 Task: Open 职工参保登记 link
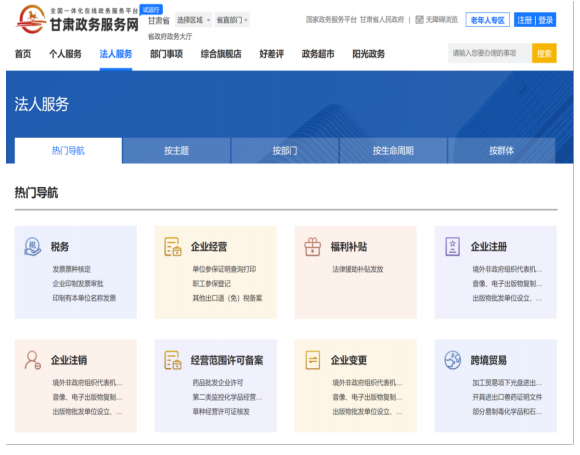click(212, 284)
